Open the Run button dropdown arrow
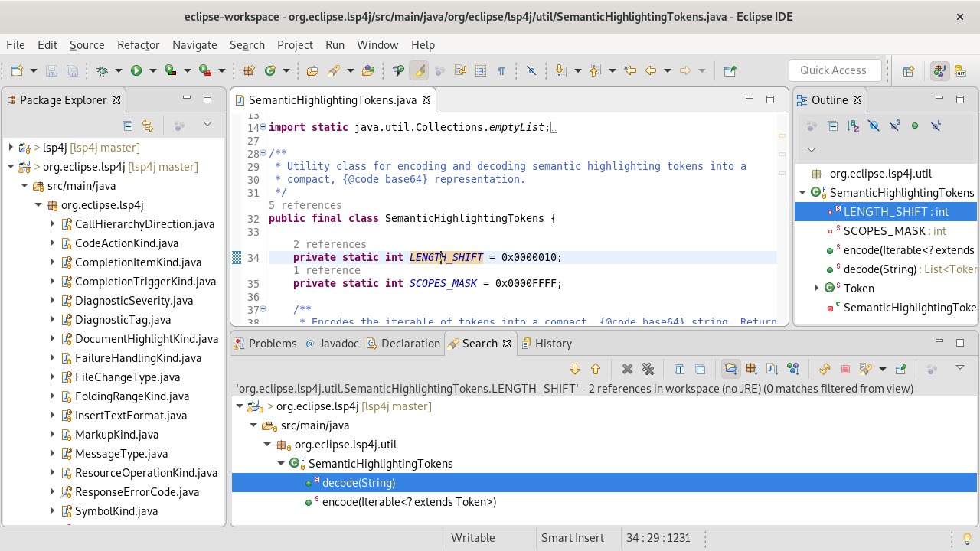This screenshot has height=551, width=980. 152,70
